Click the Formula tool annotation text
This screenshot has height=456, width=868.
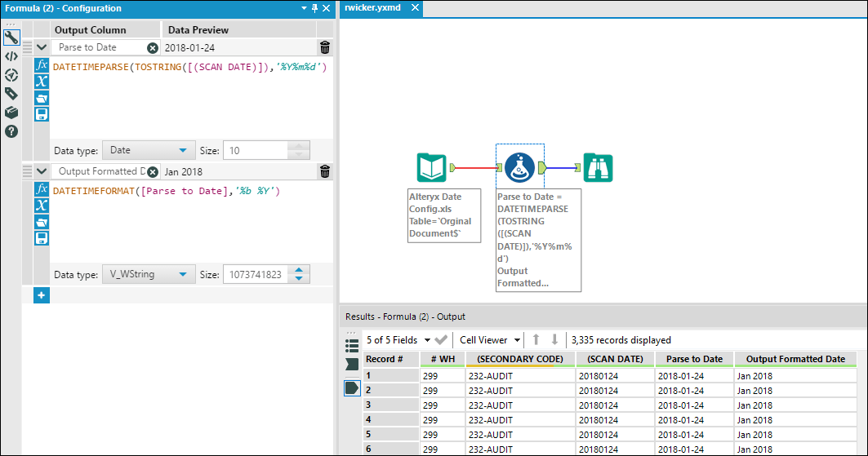coord(538,240)
